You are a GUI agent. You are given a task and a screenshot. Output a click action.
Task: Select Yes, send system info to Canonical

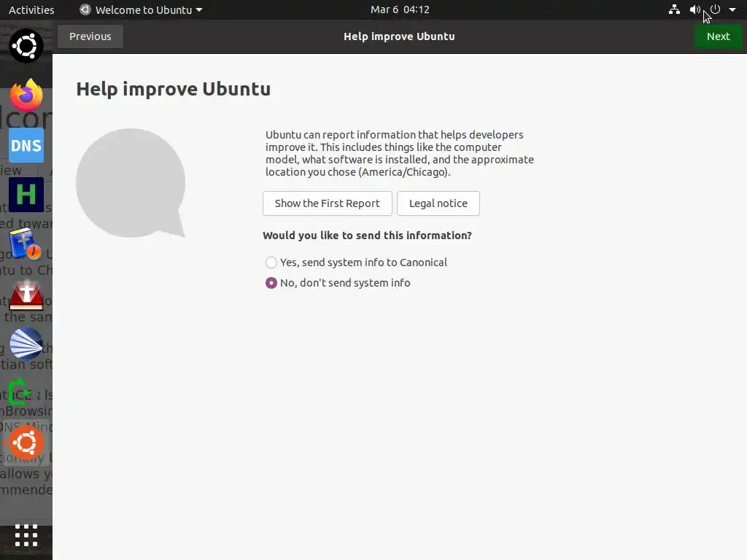coord(356,262)
